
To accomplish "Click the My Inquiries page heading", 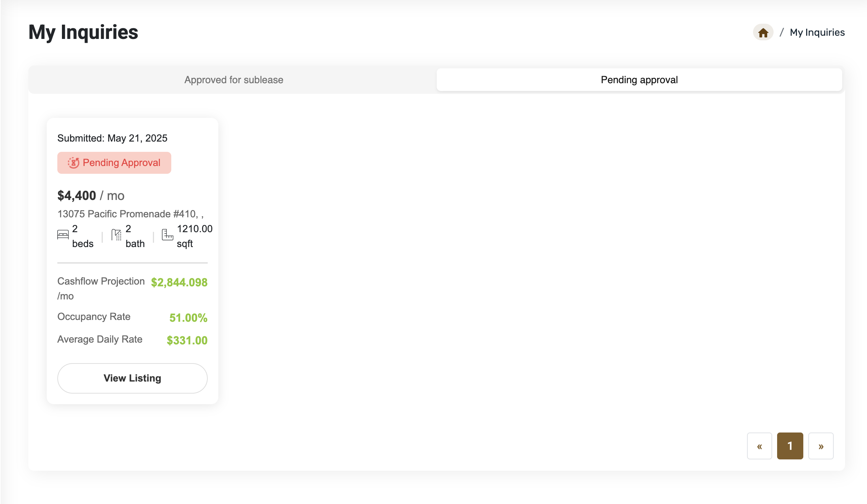I will coord(83,33).
